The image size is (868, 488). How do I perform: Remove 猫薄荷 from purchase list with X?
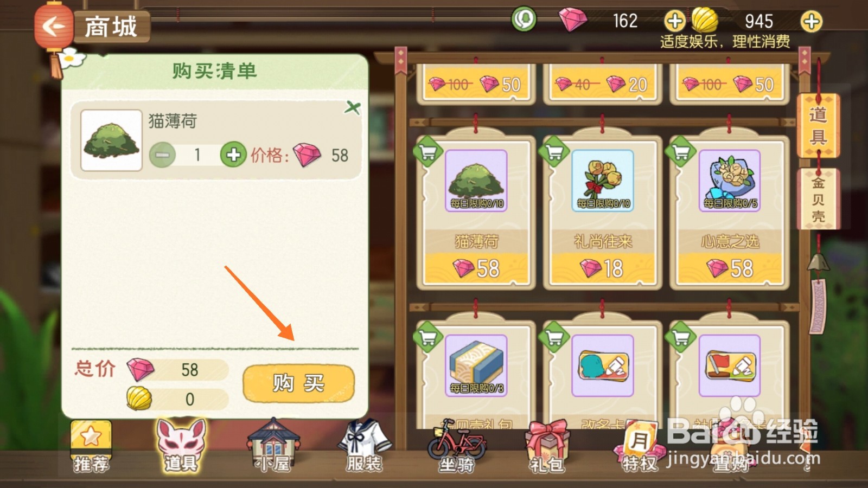click(x=352, y=107)
